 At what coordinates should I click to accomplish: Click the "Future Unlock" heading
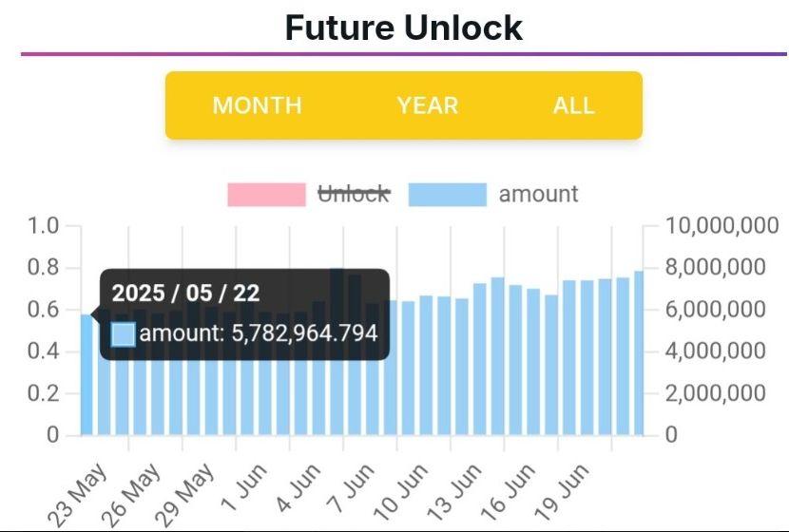[x=403, y=28]
